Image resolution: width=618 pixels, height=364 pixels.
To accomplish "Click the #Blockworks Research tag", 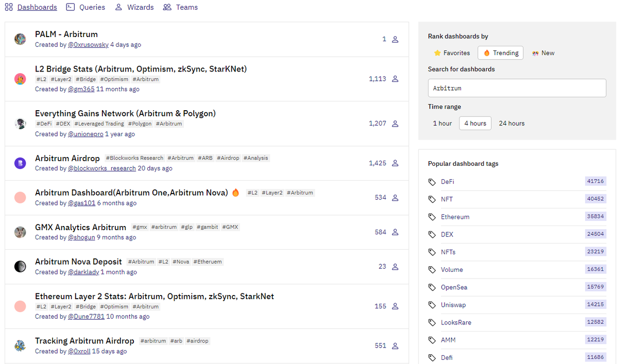I will 134,158.
